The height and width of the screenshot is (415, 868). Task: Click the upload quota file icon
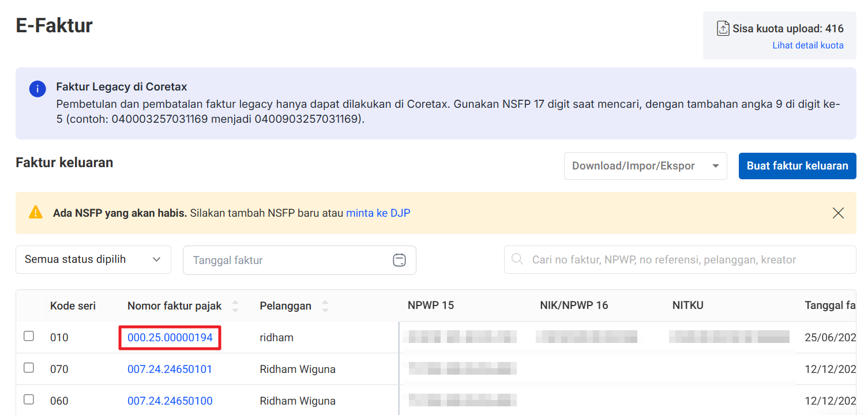(x=723, y=28)
